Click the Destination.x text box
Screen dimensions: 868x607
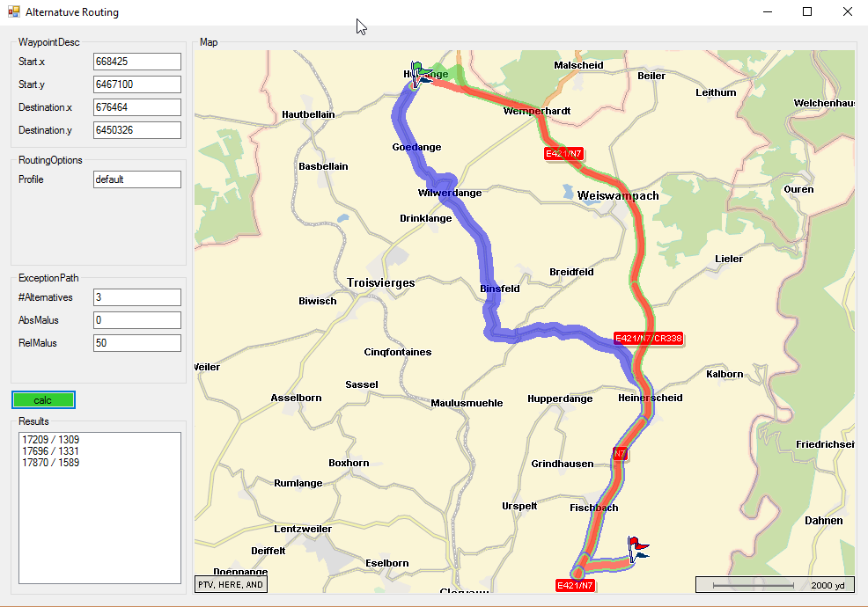136,107
